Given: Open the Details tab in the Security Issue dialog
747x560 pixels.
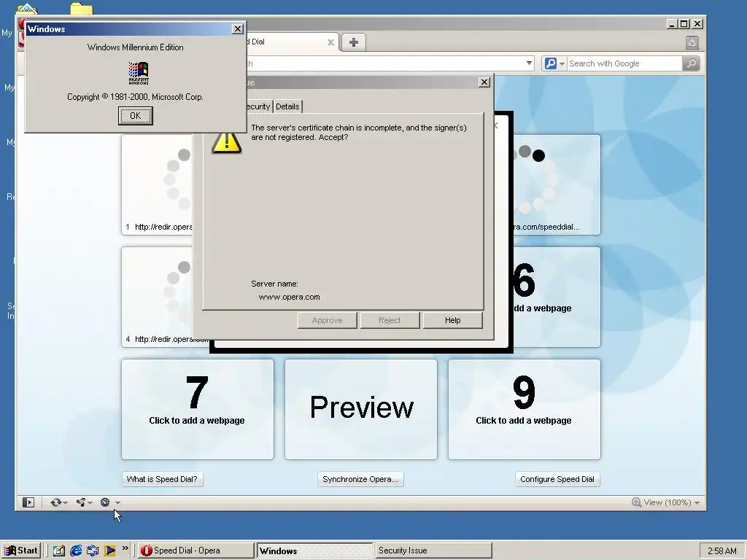Looking at the screenshot, I should pyautogui.click(x=287, y=106).
